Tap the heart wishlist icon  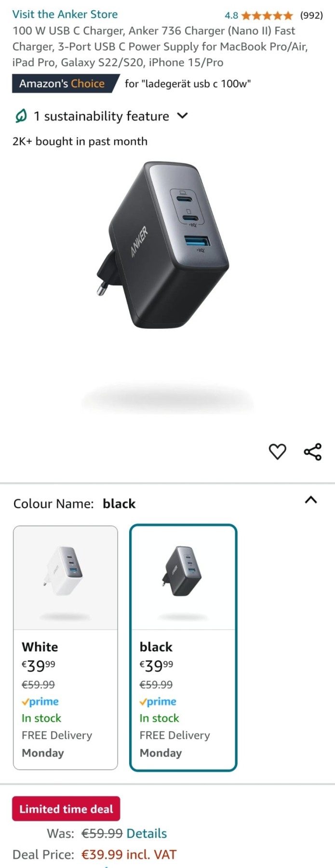coord(277,452)
